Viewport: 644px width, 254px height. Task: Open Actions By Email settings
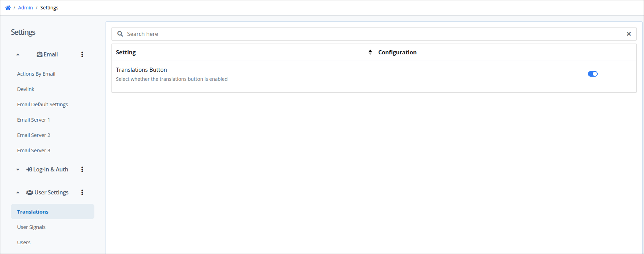coord(36,74)
